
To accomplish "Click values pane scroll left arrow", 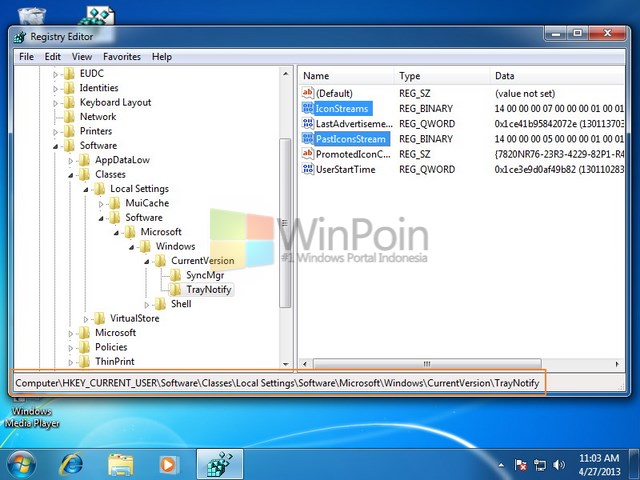I will click(x=305, y=364).
